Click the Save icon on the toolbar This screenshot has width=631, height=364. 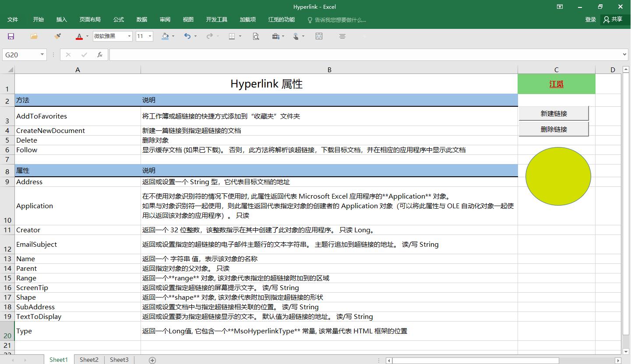tap(11, 36)
